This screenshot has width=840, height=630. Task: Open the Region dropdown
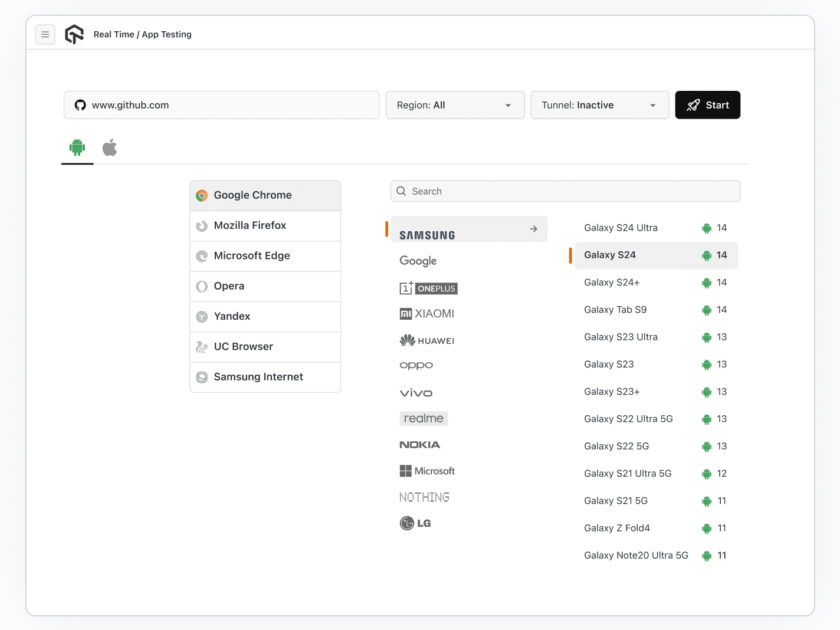pos(455,105)
